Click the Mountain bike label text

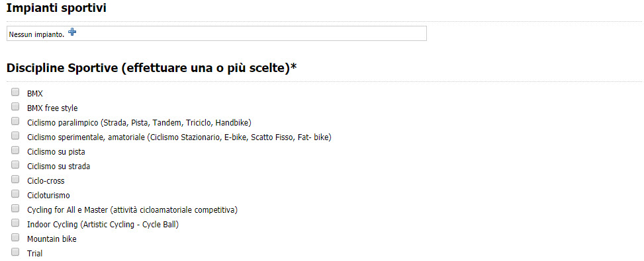tap(52, 239)
